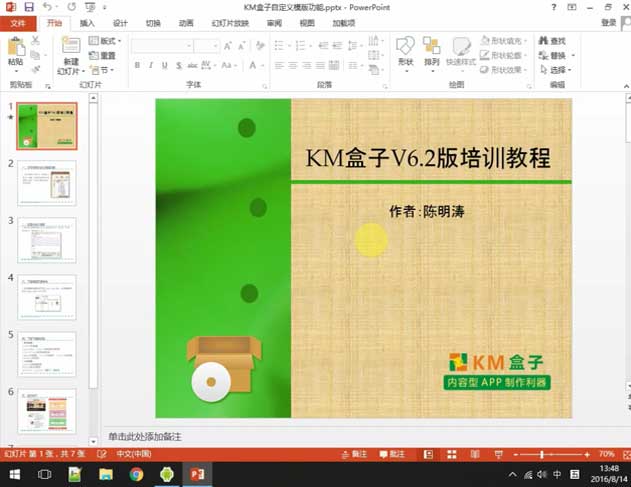Toggle Strikethrough (abc) button

click(192, 65)
